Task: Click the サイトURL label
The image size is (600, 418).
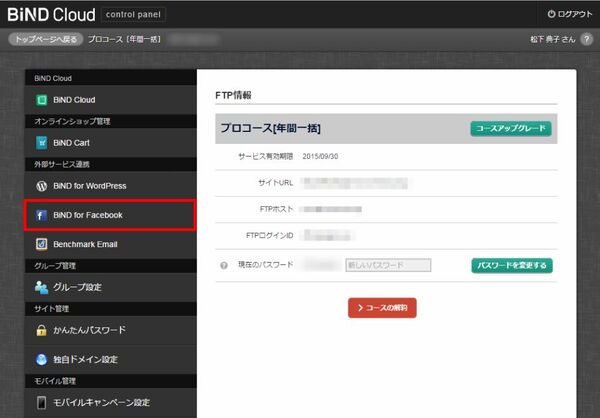Action: point(276,183)
